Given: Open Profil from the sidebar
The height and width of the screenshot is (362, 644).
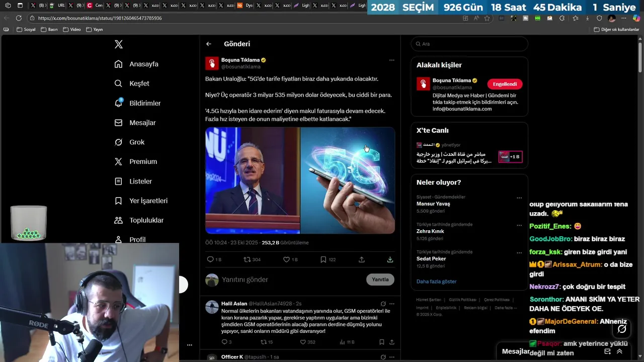Looking at the screenshot, I should pyautogui.click(x=130, y=239).
